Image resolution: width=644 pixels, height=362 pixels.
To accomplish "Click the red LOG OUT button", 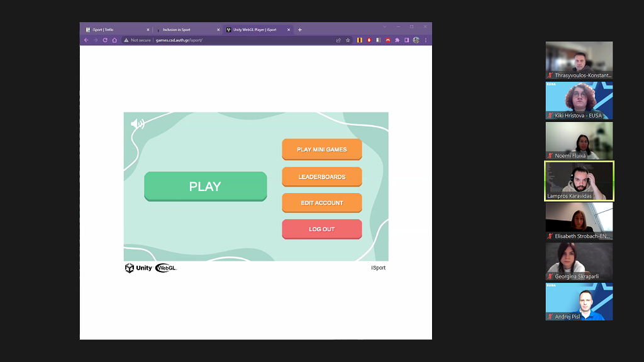I will click(x=322, y=229).
